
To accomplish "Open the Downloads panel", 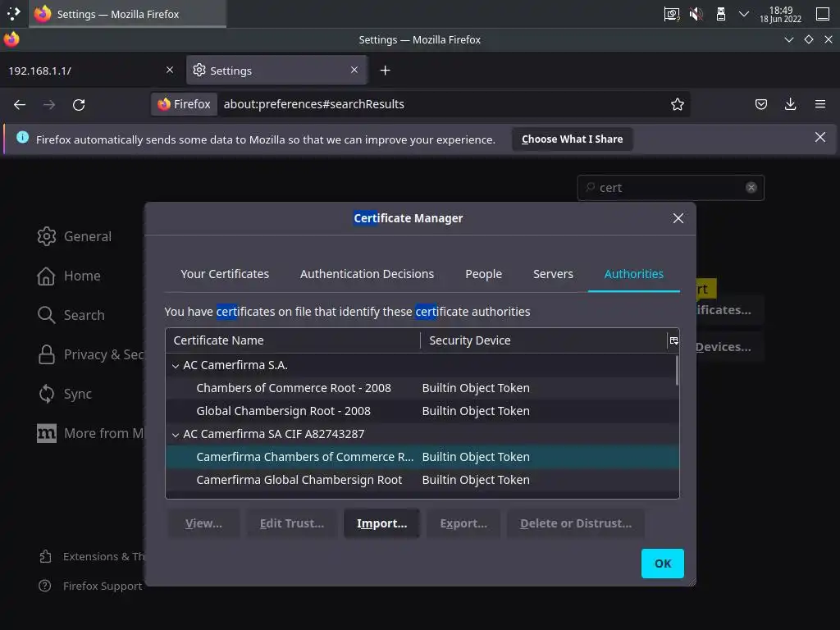I will point(790,104).
